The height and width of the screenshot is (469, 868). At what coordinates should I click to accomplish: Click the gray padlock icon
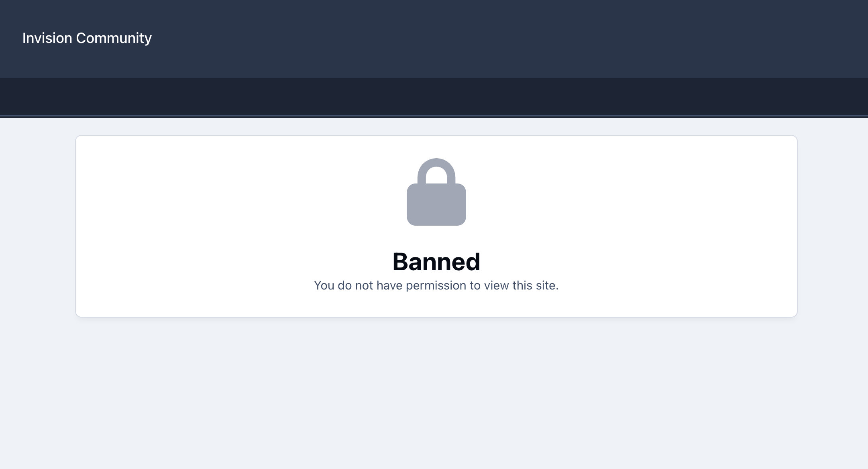(436, 192)
